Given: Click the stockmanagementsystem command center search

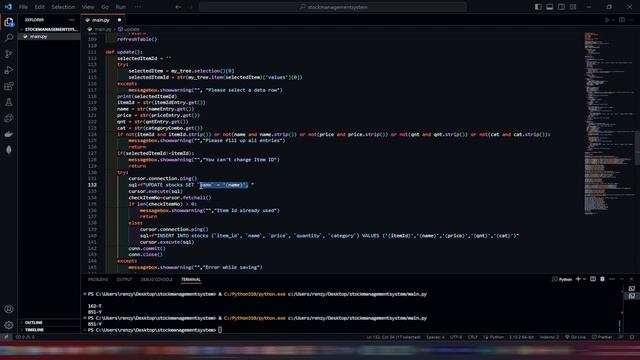Looking at the screenshot, I should pos(333,7).
